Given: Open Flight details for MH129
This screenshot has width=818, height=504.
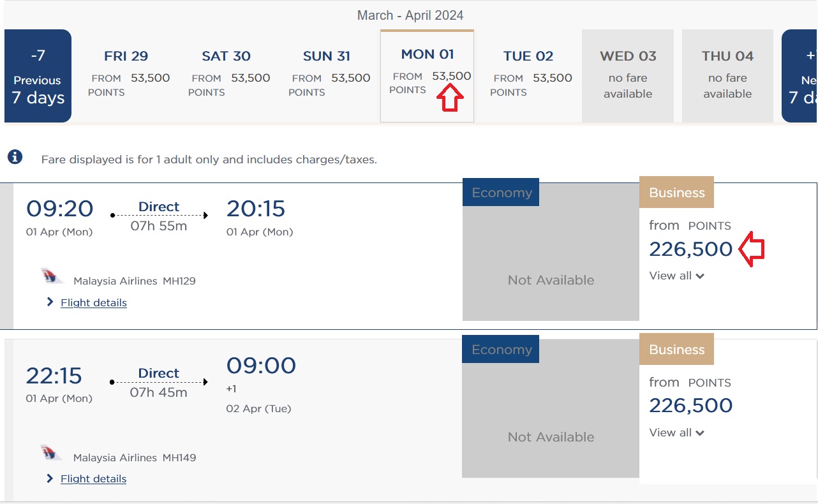Looking at the screenshot, I should [94, 302].
